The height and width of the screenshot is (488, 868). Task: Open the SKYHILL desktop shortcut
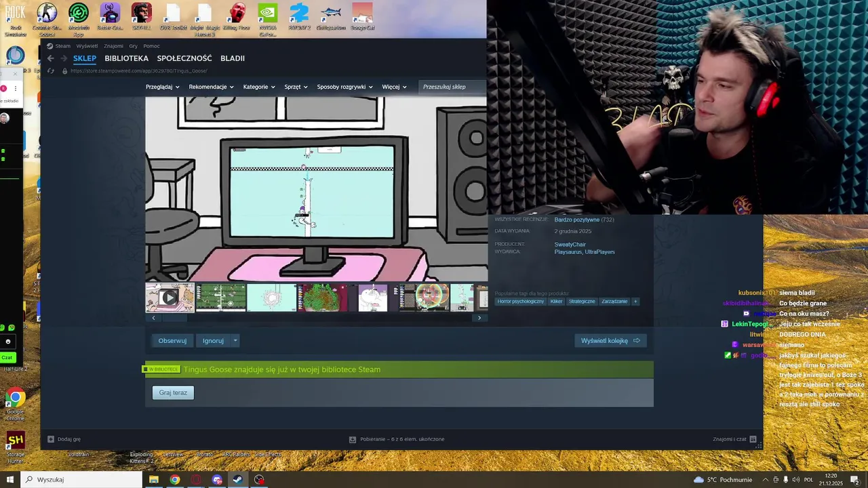pos(142,18)
